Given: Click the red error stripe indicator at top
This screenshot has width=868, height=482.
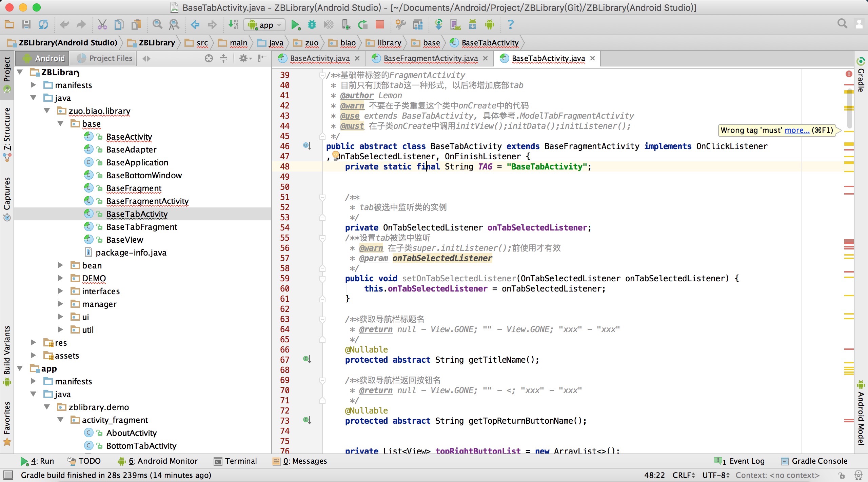Looking at the screenshot, I should 849,74.
